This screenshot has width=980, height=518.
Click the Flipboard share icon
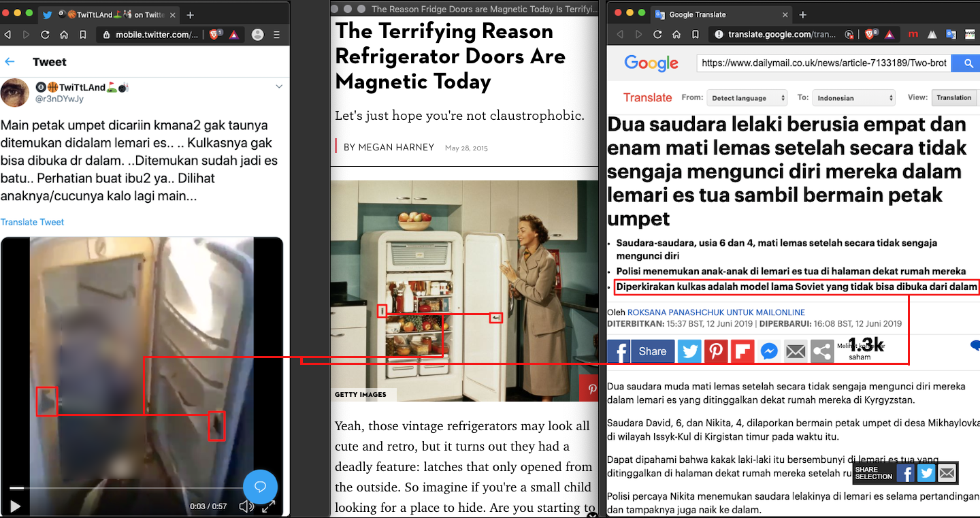tap(742, 351)
